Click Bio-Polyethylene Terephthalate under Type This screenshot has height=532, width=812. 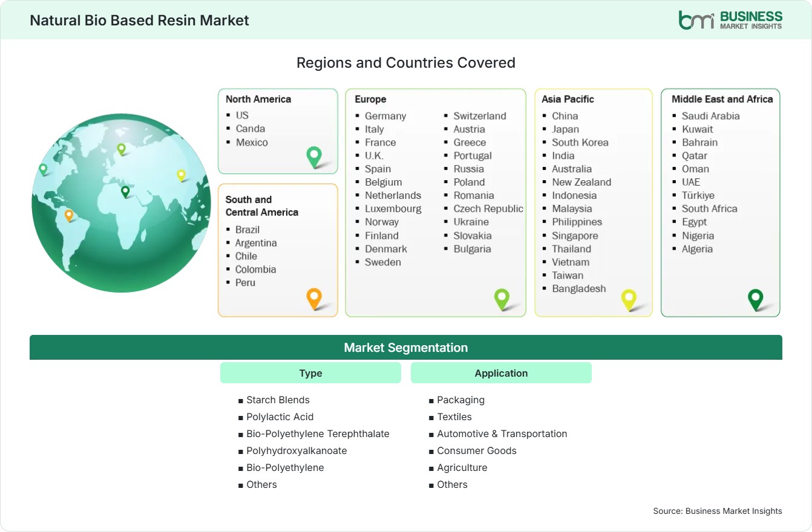[318, 433]
